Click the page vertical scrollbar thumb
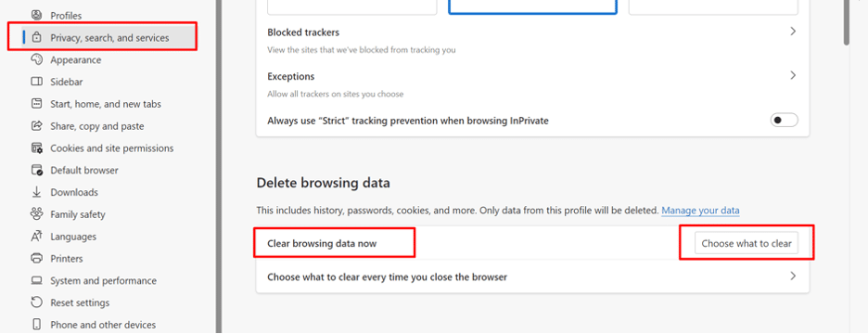 [x=847, y=22]
